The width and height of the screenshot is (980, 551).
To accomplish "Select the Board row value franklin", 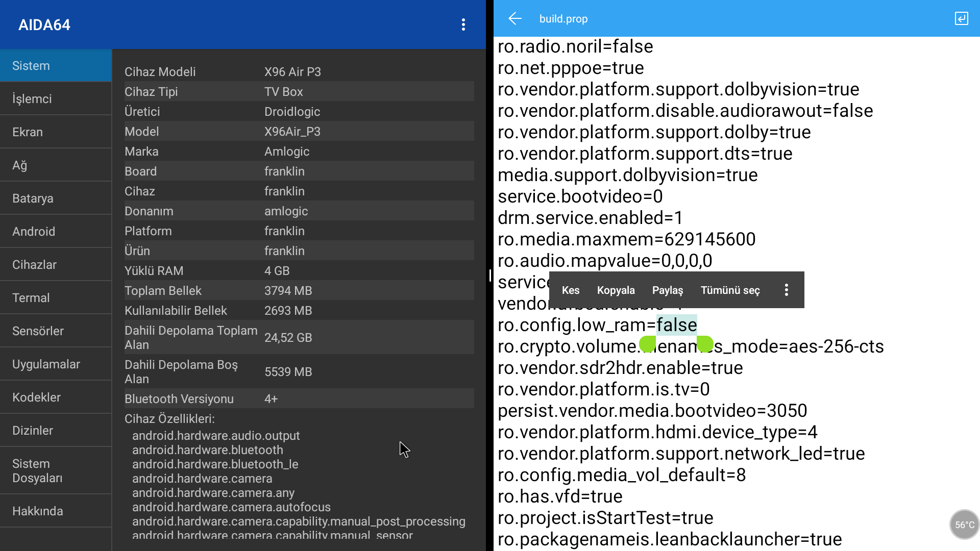I will [x=284, y=171].
